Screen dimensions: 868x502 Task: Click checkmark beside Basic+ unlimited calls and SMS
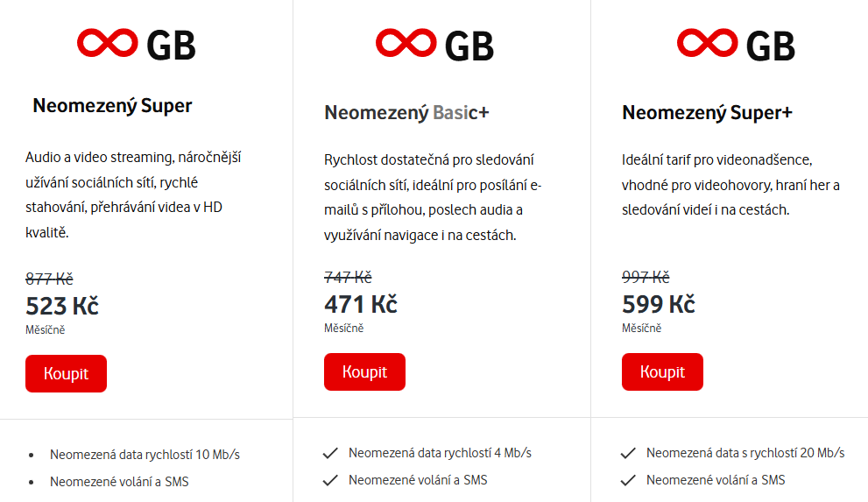pyautogui.click(x=330, y=480)
